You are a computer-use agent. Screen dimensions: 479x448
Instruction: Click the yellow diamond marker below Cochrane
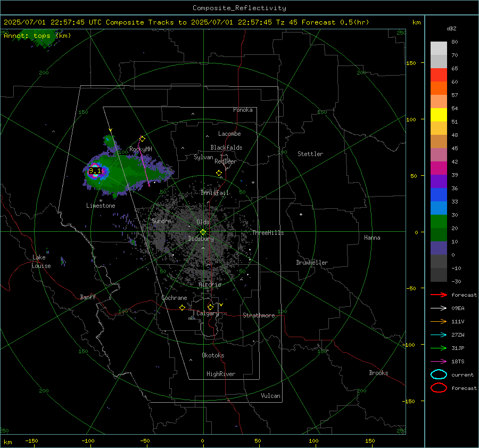pos(182,308)
